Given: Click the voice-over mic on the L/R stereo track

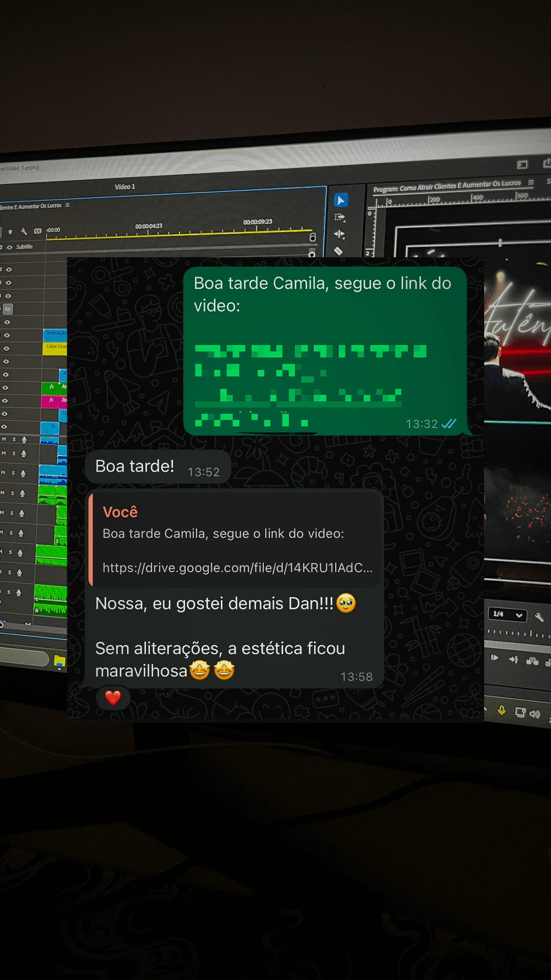Looking at the screenshot, I should click(19, 593).
